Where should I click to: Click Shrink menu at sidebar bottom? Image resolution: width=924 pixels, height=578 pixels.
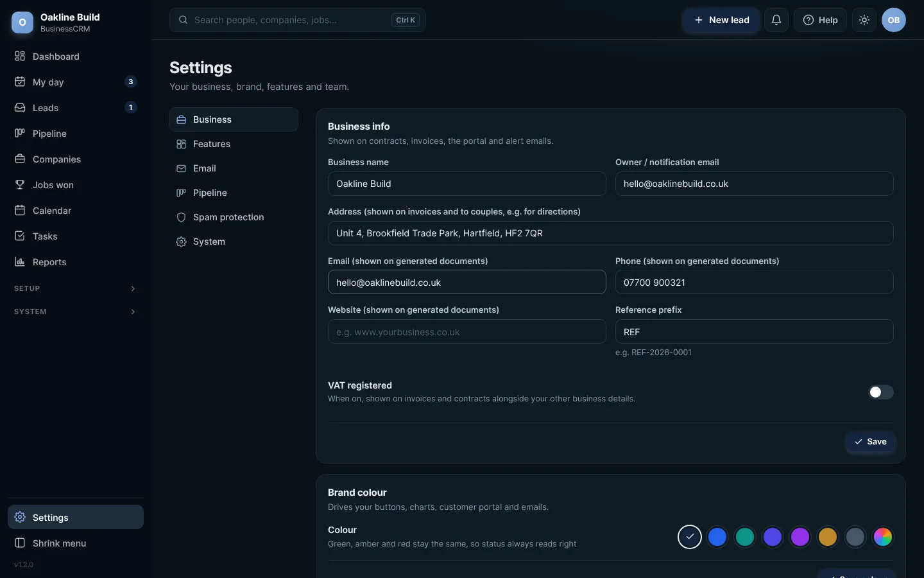point(76,543)
